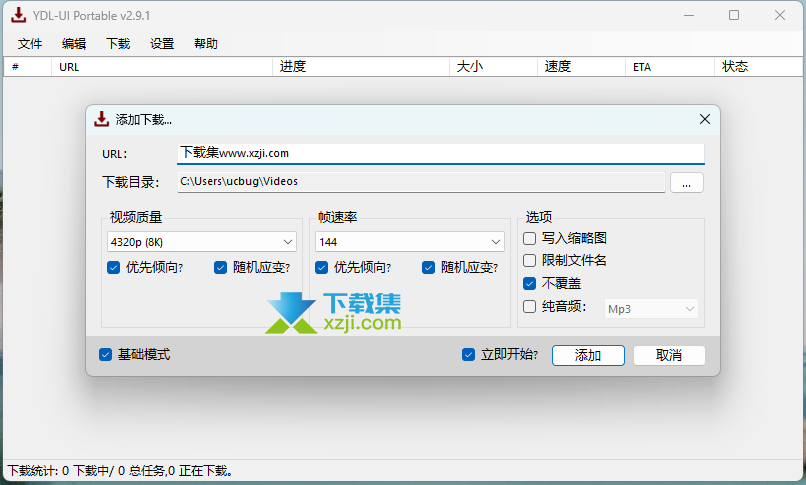Click the URL input field

441,154
